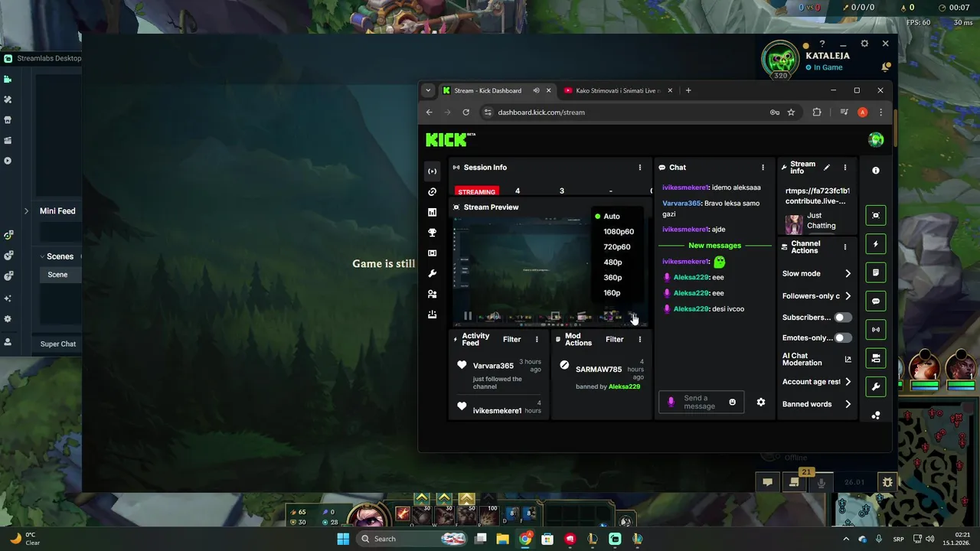Open Streamlabs account profile icon
This screenshot has height=551, width=980.
pos(8,342)
